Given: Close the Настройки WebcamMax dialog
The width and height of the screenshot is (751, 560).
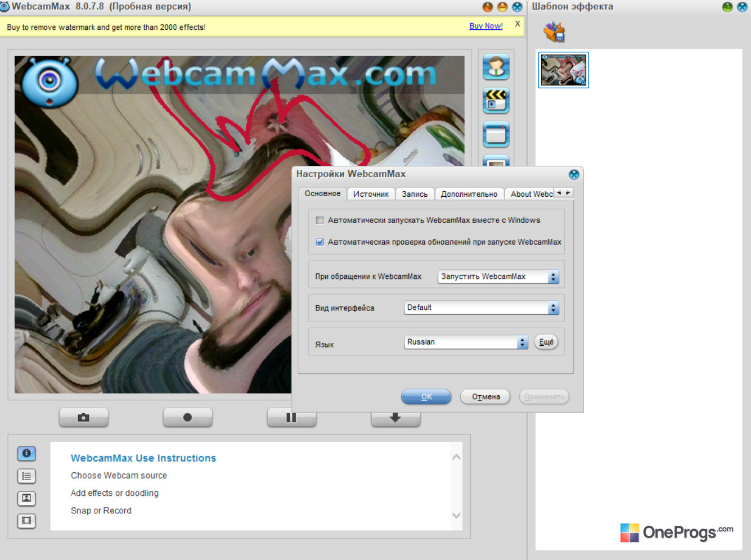Looking at the screenshot, I should point(574,174).
